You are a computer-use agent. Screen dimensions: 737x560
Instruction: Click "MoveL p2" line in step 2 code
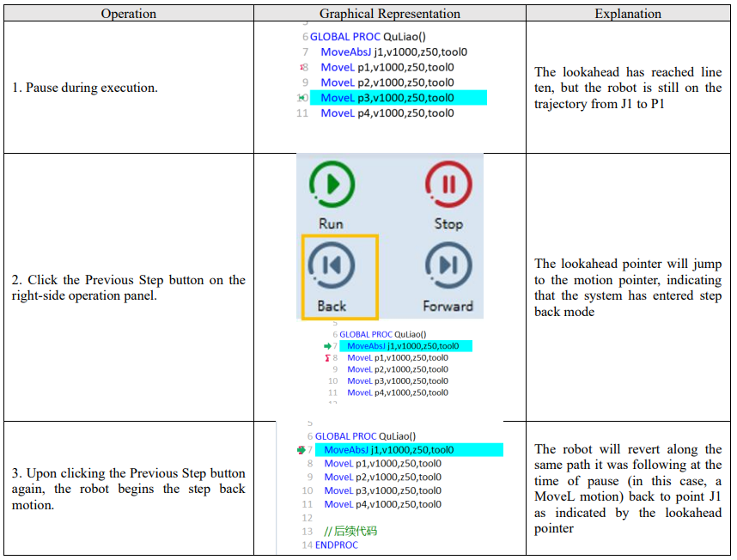tap(398, 369)
